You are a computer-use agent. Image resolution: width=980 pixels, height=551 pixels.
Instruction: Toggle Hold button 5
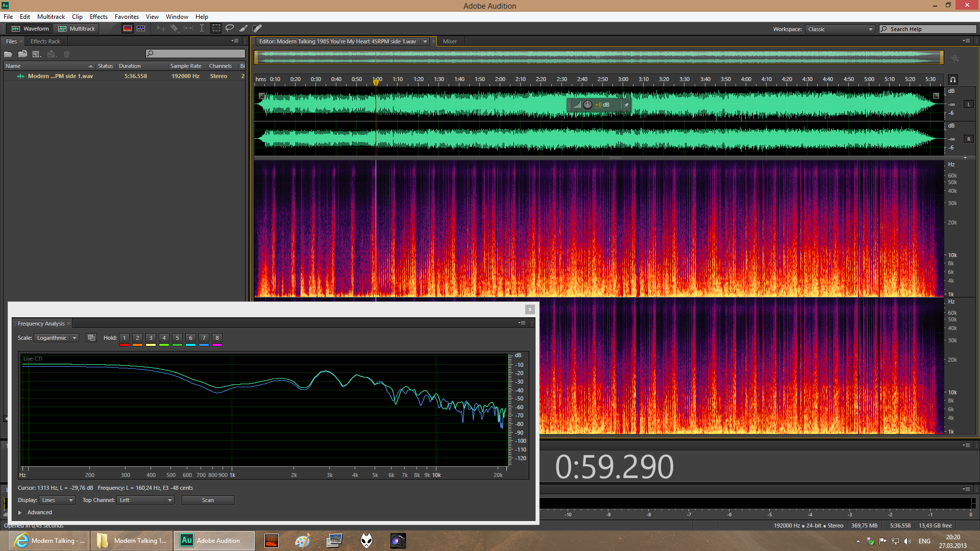(177, 338)
